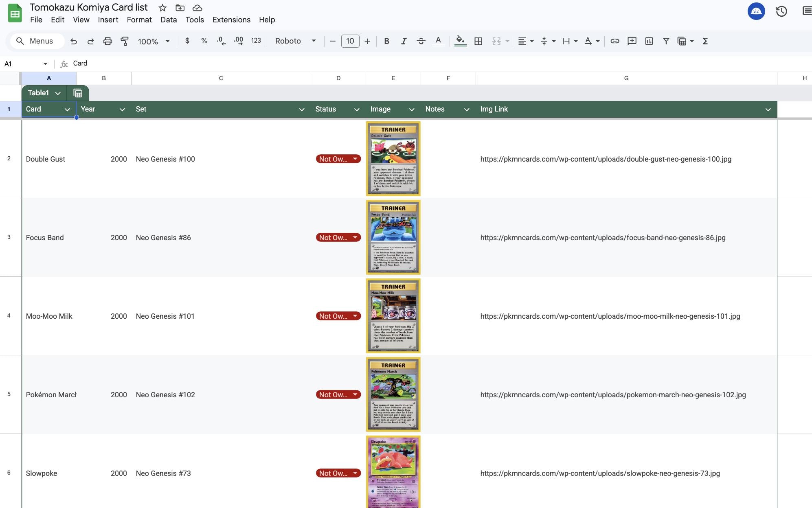Image resolution: width=812 pixels, height=508 pixels.
Task: Open the zoom level dropdown
Action: pyautogui.click(x=154, y=41)
